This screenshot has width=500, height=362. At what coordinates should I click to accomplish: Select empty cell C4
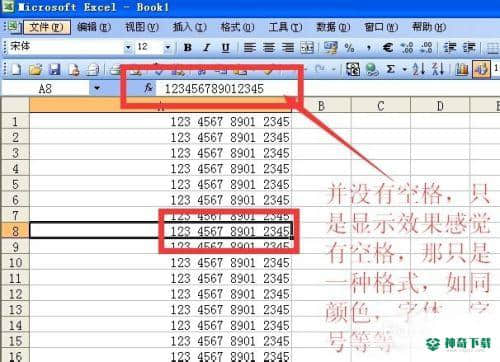coord(381,168)
